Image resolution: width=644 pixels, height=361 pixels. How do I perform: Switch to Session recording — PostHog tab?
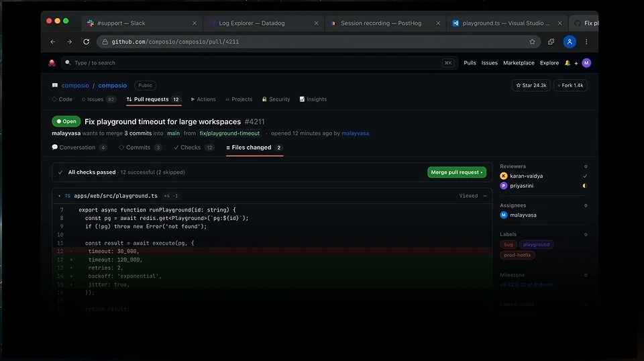385,23
